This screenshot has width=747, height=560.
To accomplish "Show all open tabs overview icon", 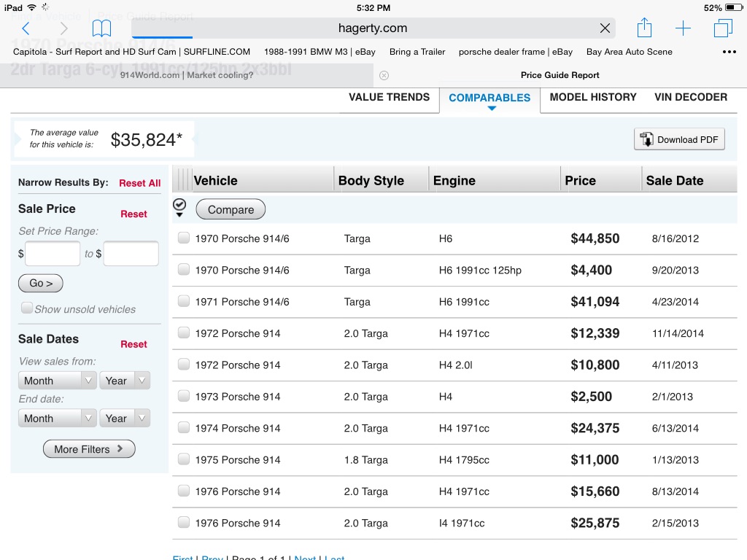I will pos(723,28).
